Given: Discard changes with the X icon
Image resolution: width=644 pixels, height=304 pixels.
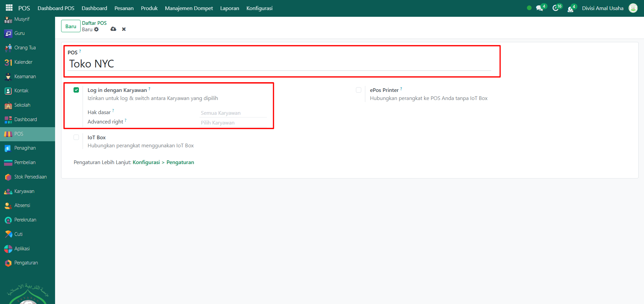Looking at the screenshot, I should 124,29.
